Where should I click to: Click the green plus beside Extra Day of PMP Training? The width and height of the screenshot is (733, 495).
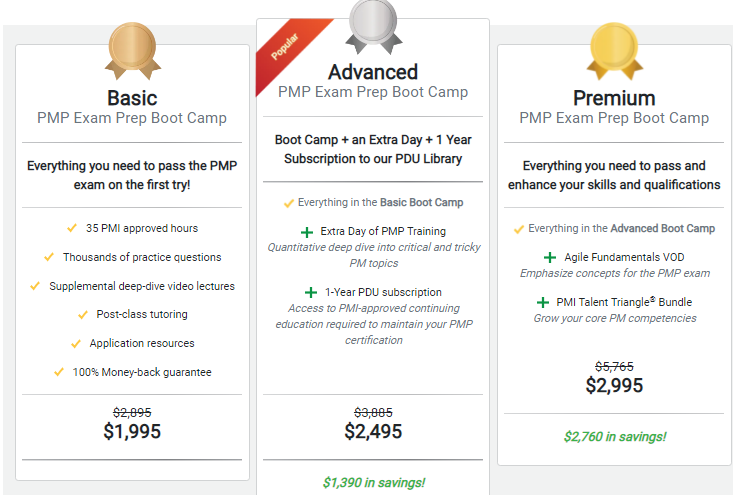308,232
